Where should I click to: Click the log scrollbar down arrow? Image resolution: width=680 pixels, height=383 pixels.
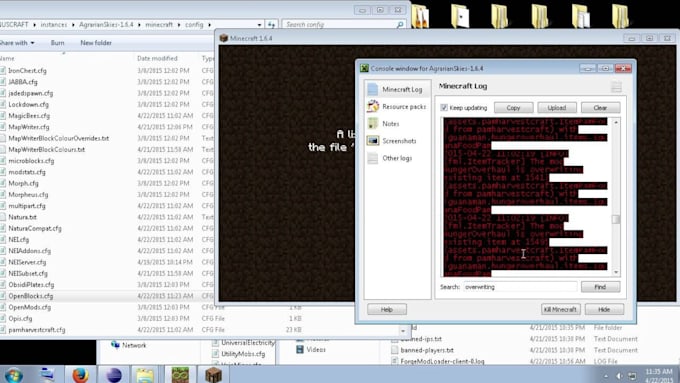(616, 272)
